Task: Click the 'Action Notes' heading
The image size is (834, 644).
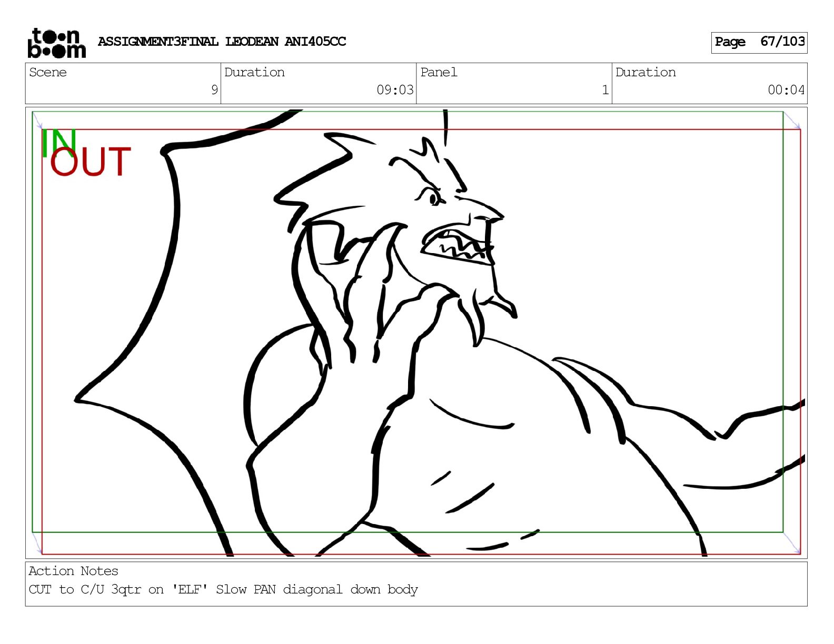Action: point(73,571)
